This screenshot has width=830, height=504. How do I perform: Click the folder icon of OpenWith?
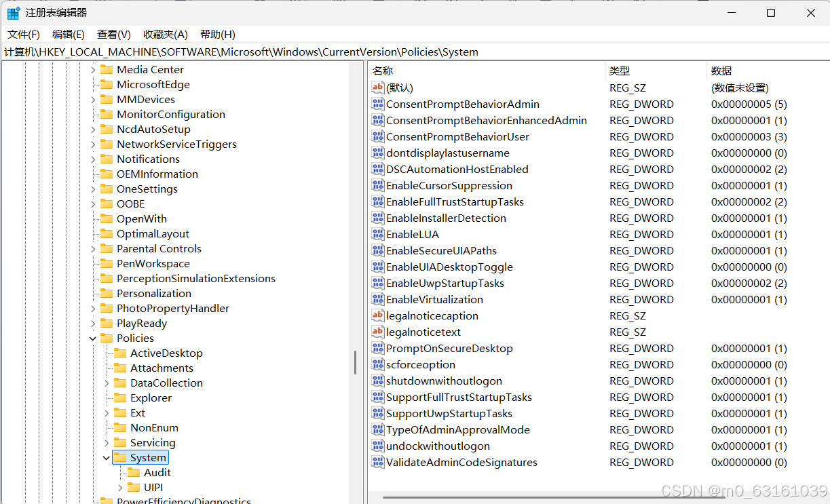click(x=106, y=218)
